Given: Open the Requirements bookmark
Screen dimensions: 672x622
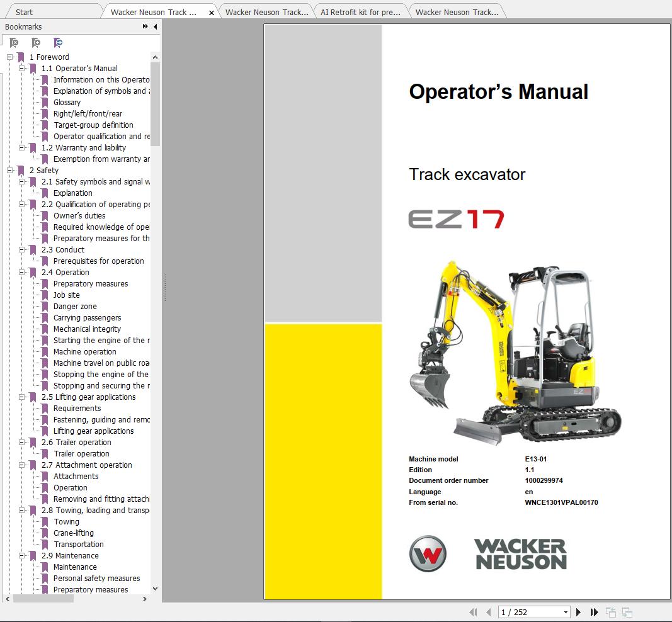Looking at the screenshot, I should tap(77, 408).
